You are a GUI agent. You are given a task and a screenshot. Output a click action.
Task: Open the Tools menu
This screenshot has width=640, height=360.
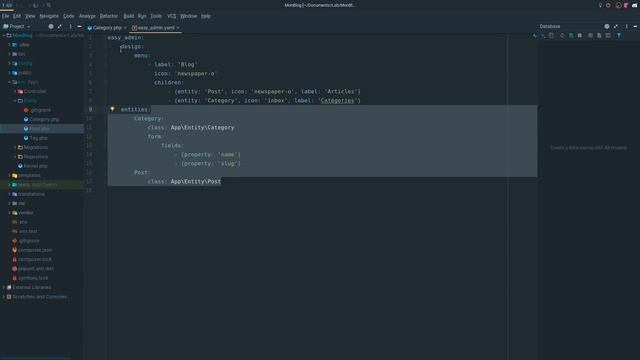(156, 16)
